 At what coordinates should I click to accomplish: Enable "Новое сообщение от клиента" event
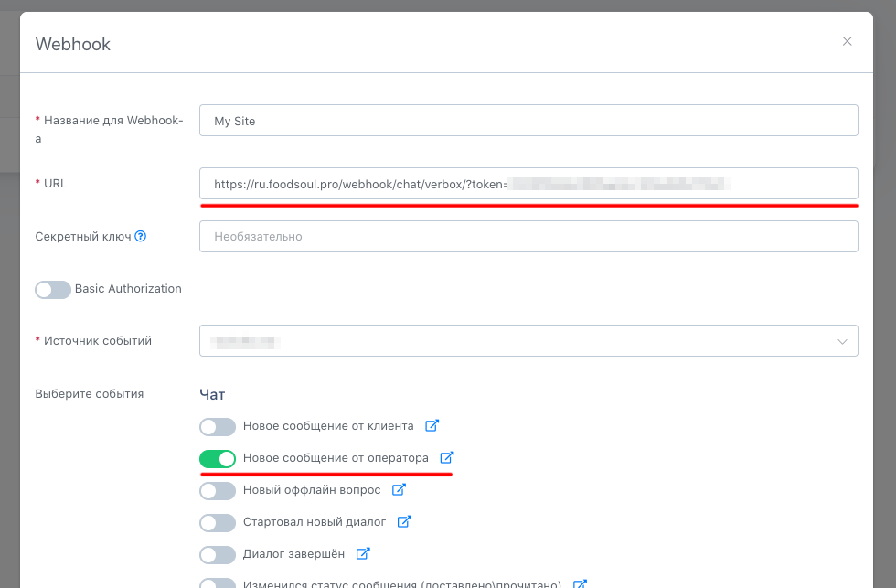pyautogui.click(x=218, y=425)
